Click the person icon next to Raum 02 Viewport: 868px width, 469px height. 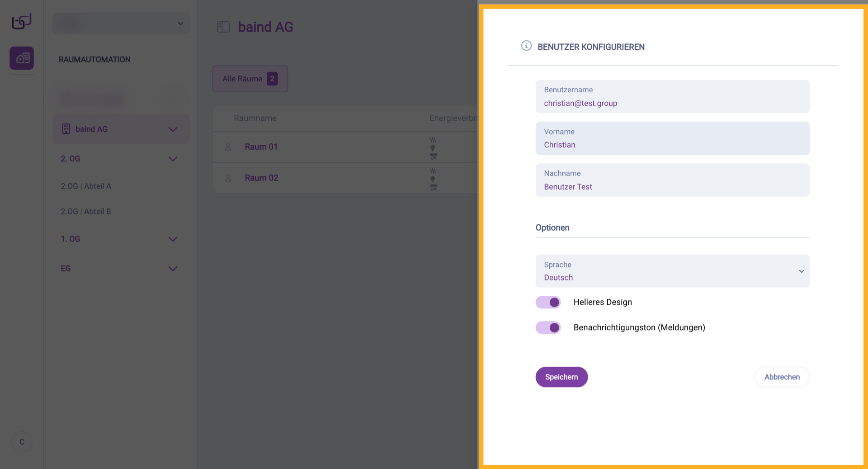coord(228,178)
